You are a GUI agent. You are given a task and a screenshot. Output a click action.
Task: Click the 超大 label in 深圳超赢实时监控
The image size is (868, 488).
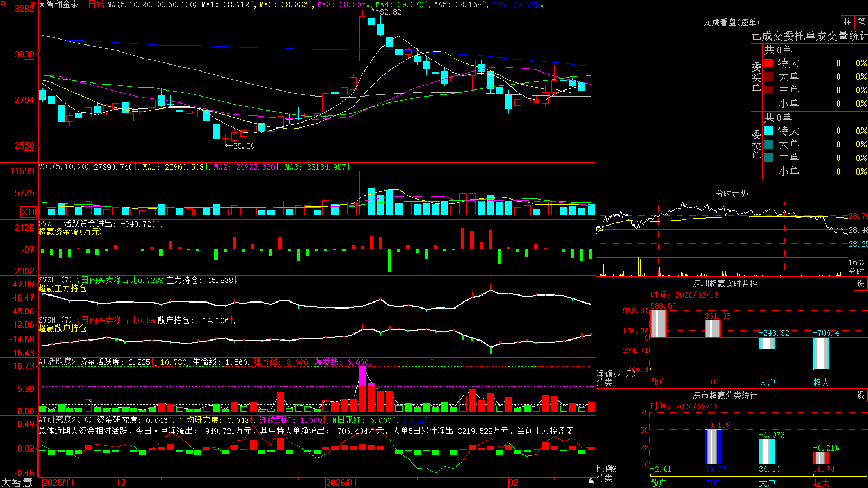pos(821,382)
